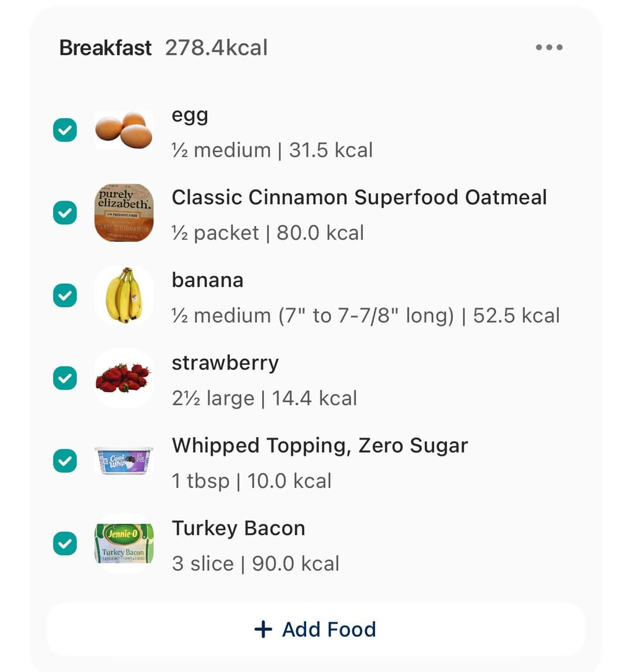Click the egg food thumbnail image
Viewport: 632px width, 672px height.
[x=124, y=129]
